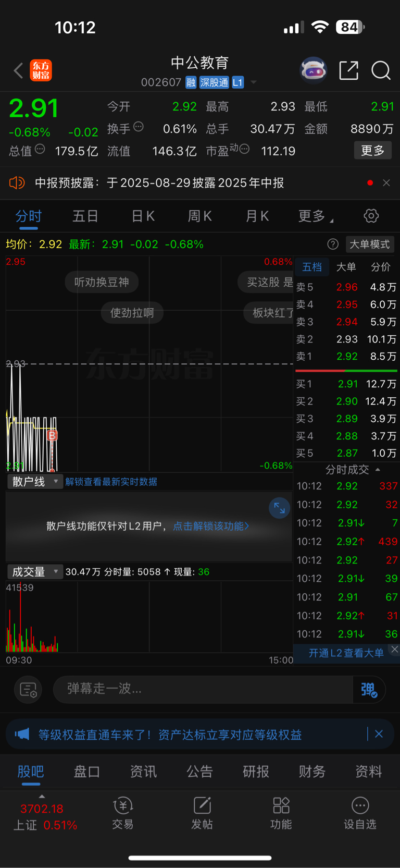400x868 pixels.
Task: Switch to 周K chart tab
Action: [x=200, y=216]
